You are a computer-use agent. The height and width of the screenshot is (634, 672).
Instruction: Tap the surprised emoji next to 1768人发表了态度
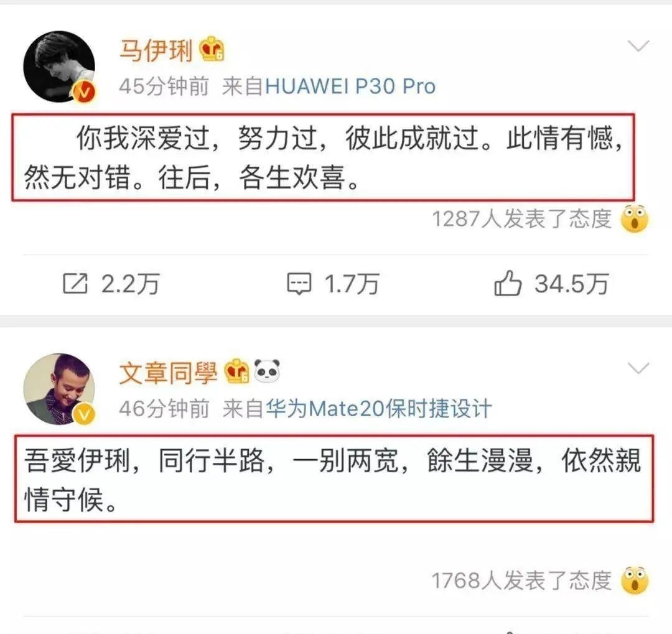[x=635, y=580]
